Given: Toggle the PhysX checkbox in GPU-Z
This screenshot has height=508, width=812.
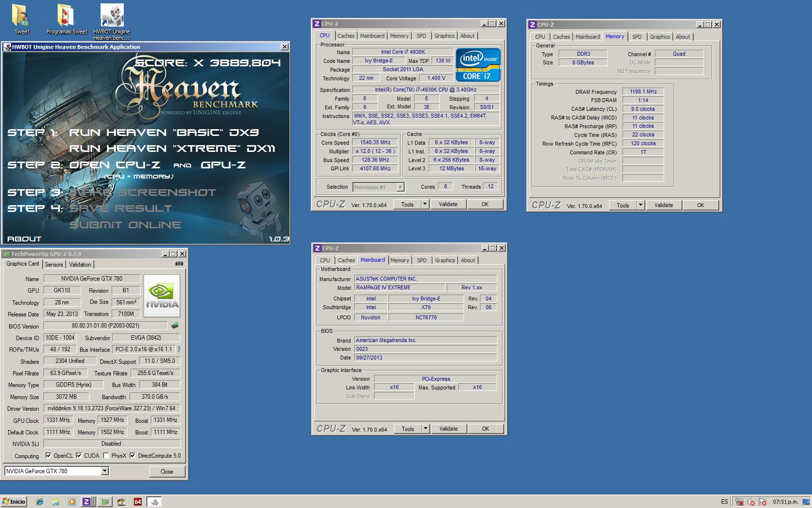Looking at the screenshot, I should pos(106,455).
